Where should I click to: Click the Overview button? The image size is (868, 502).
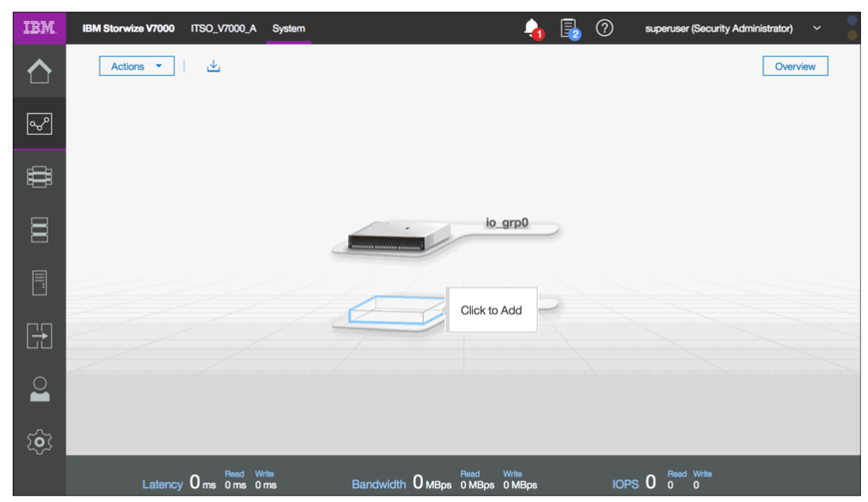point(795,66)
